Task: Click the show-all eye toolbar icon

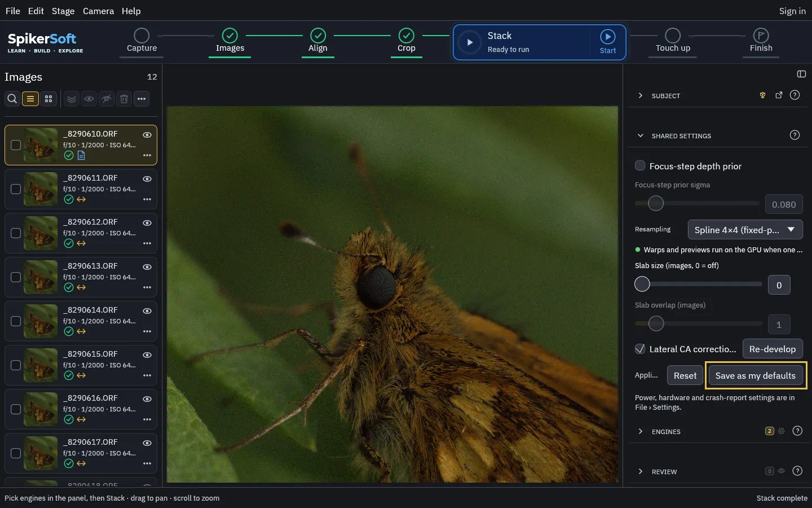Action: 89,99
